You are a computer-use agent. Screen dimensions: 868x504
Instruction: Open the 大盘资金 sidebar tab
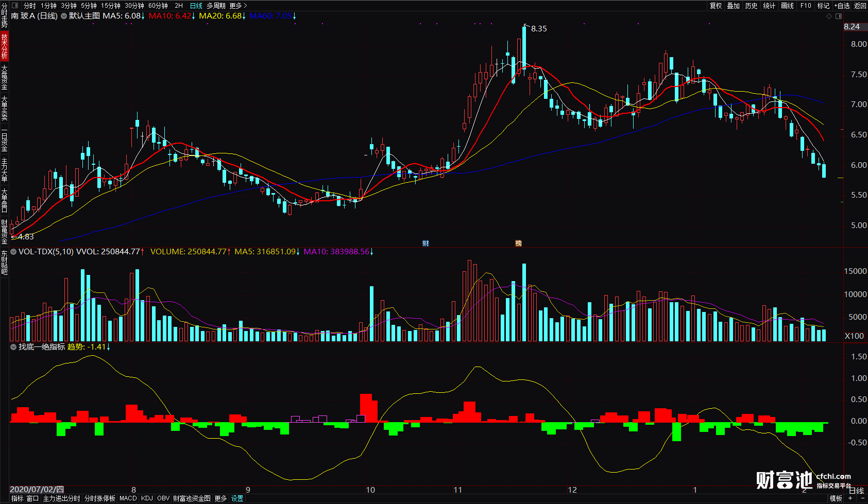click(x=4, y=77)
